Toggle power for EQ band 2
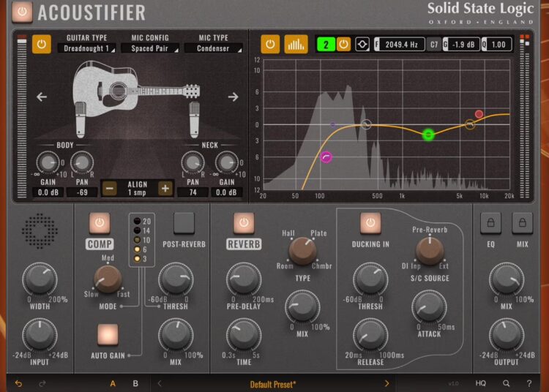The height and width of the screenshot is (392, 549). tap(343, 45)
